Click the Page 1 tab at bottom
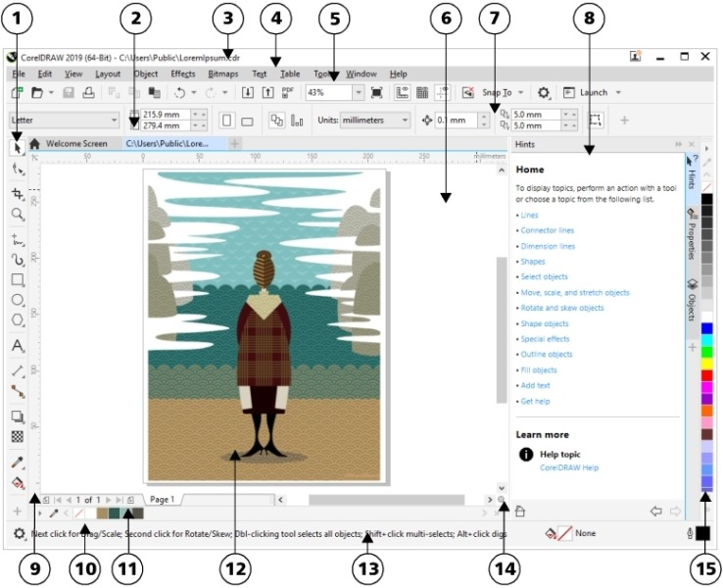The width and height of the screenshot is (723, 588). [x=162, y=500]
